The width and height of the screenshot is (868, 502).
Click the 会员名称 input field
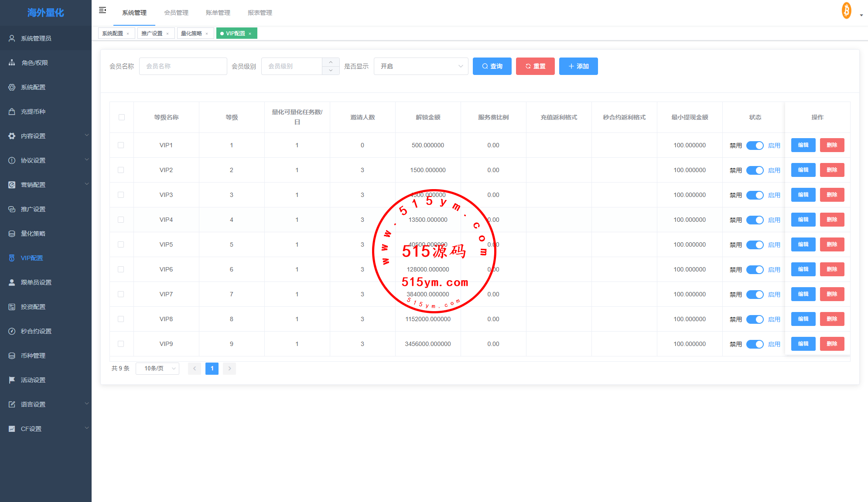183,66
